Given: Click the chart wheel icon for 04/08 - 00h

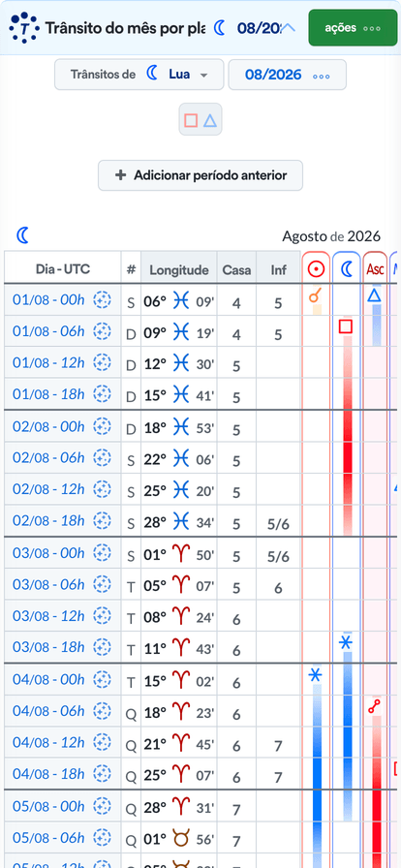Looking at the screenshot, I should 102,679.
